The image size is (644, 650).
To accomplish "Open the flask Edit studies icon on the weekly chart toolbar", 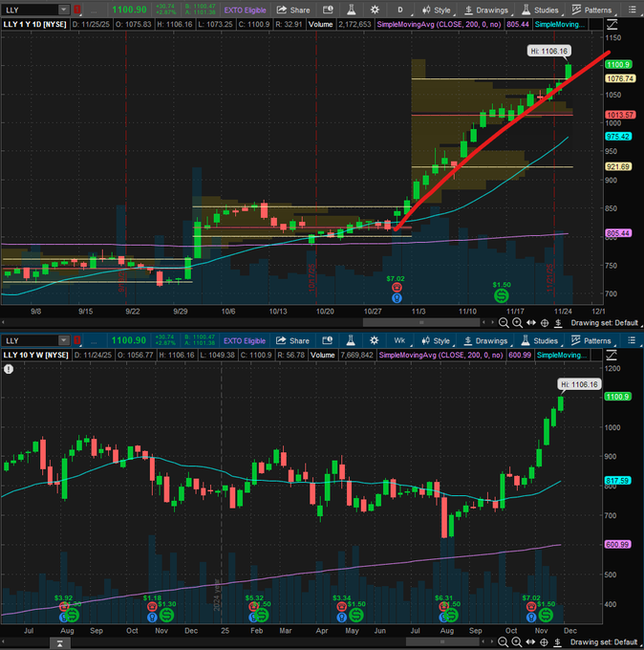I will tap(351, 340).
